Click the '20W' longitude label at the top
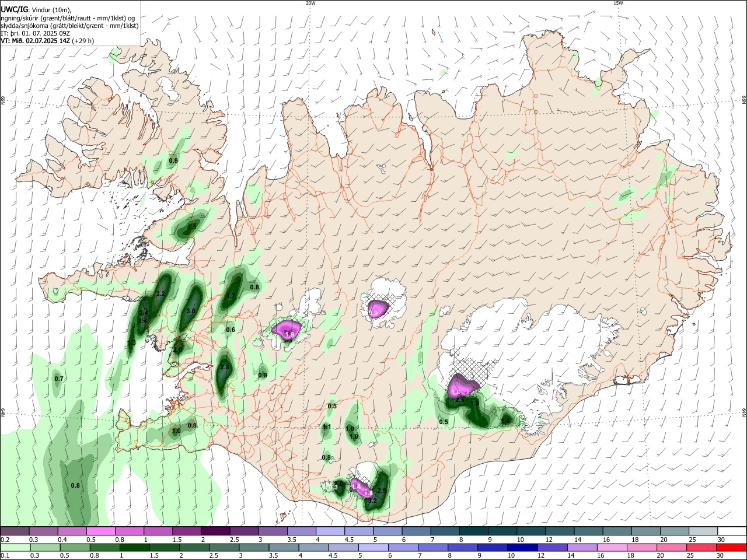The width and height of the screenshot is (747, 560). click(310, 3)
